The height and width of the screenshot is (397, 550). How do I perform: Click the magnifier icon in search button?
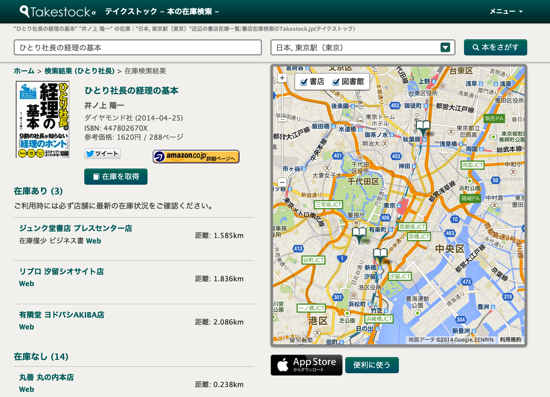coord(476,47)
